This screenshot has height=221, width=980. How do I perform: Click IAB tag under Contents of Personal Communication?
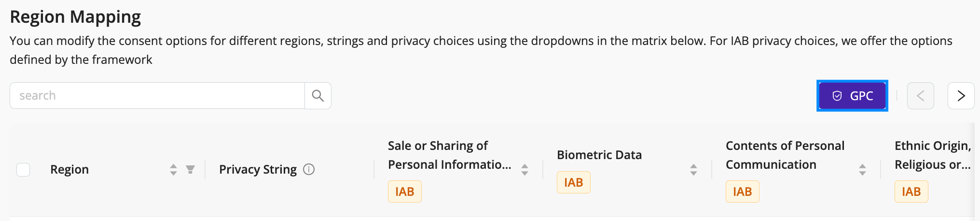click(x=743, y=192)
